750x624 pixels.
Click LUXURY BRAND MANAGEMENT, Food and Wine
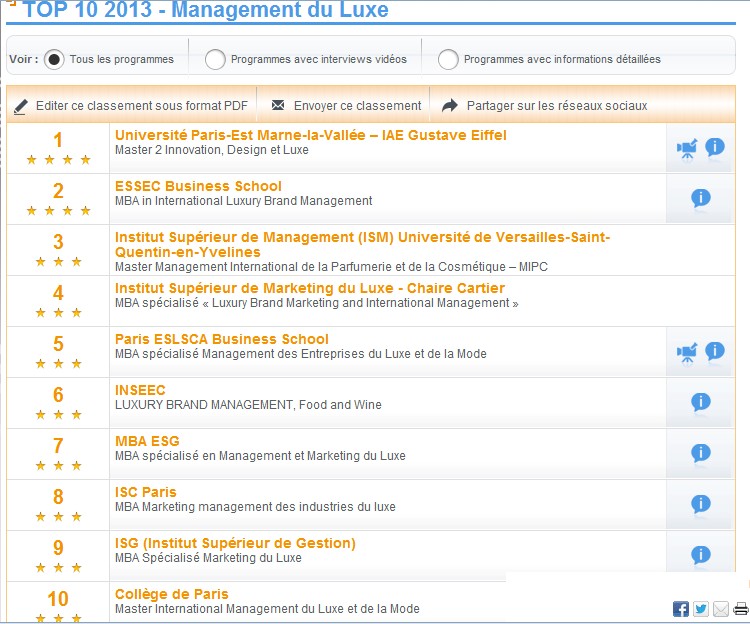248,405
